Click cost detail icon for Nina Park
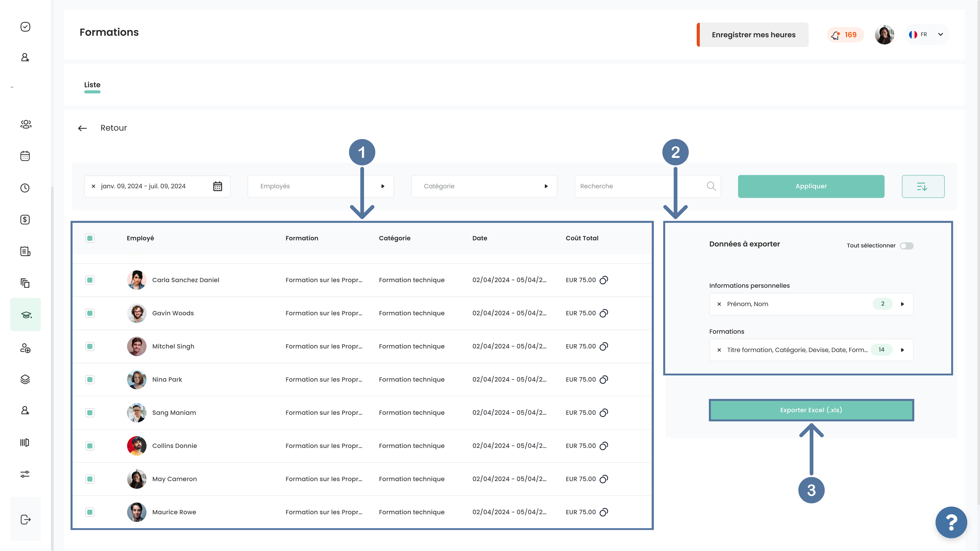 pos(604,380)
